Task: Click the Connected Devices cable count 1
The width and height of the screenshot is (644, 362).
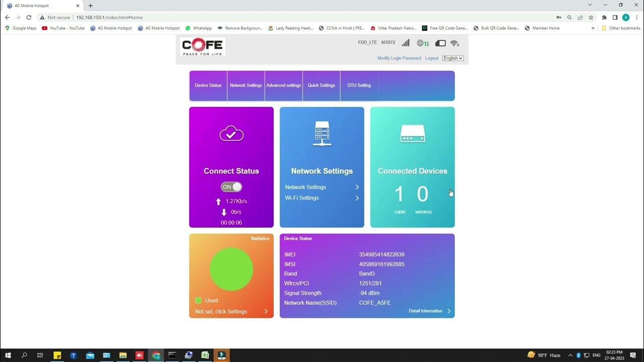Action: point(399,194)
